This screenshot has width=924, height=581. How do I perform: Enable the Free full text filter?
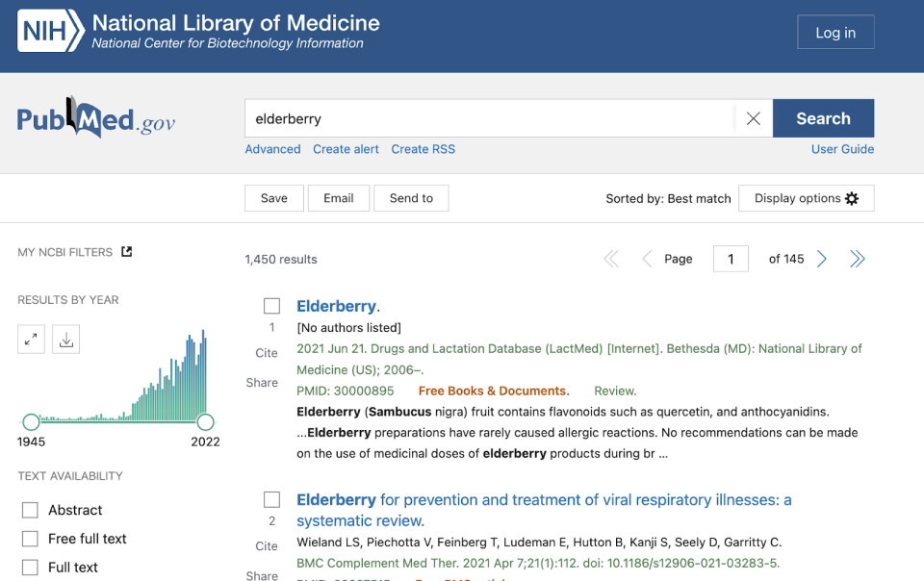click(x=31, y=539)
